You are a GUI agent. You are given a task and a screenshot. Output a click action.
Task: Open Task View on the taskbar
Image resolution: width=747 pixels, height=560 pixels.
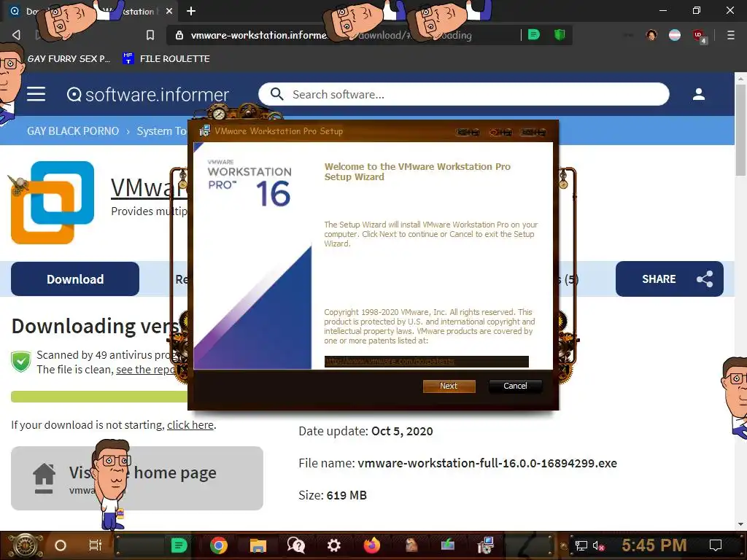[x=96, y=545]
